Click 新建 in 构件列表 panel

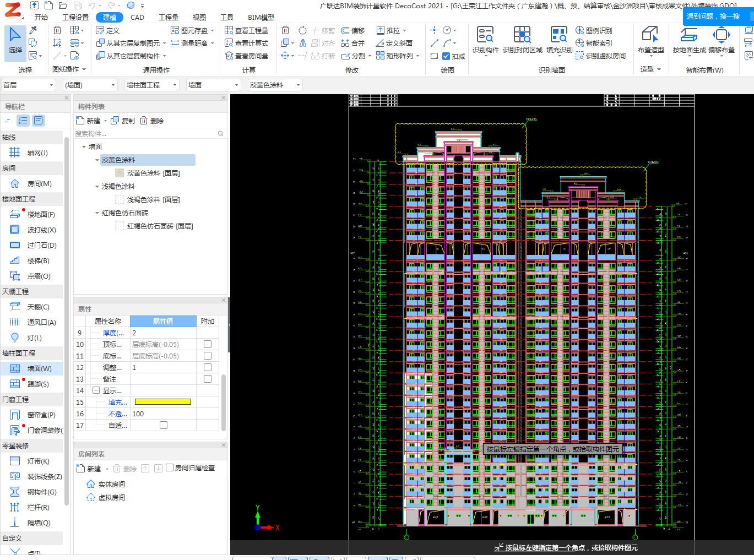coord(89,121)
